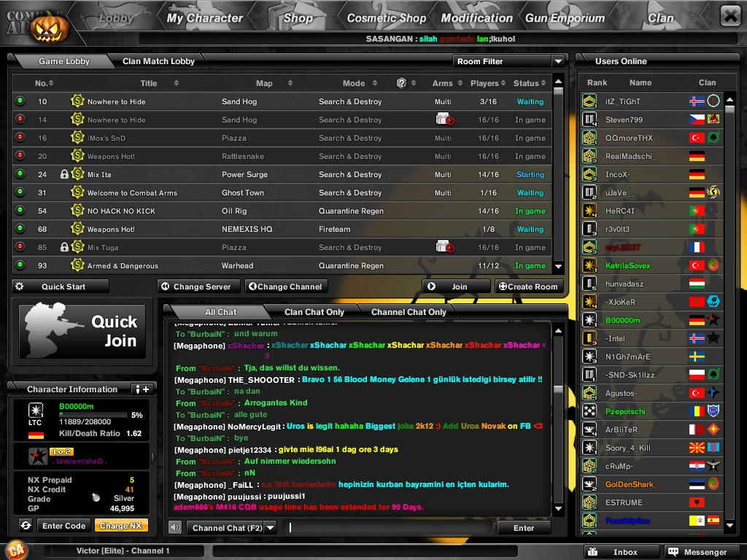Image resolution: width=747 pixels, height=560 pixels.
Task: Click the German flag in Character Information
Action: (x=36, y=435)
